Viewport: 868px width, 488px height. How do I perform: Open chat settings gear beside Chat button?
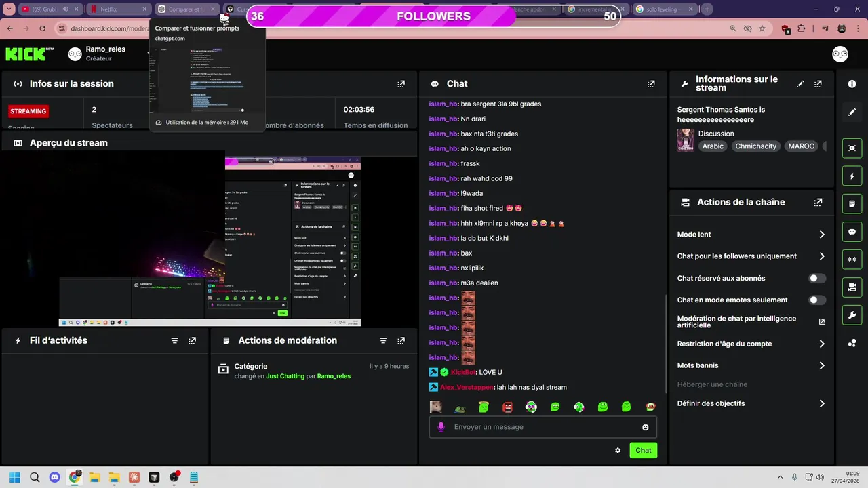pos(618,450)
